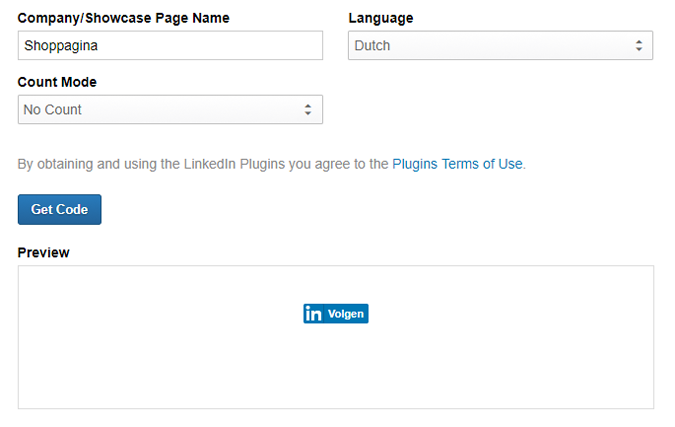This screenshot has height=427, width=675.
Task: Place cursor after 'Shoppagina' text
Action: point(99,46)
